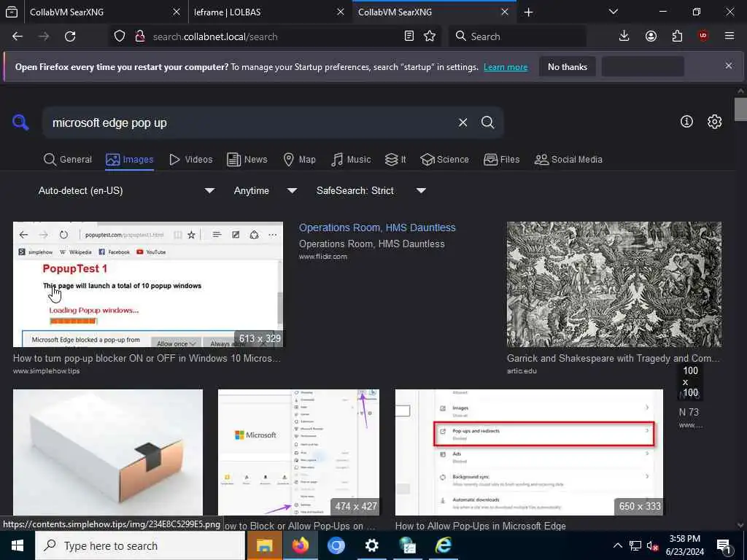The image size is (747, 560).
Task: Switch to the News search category
Action: tap(247, 160)
